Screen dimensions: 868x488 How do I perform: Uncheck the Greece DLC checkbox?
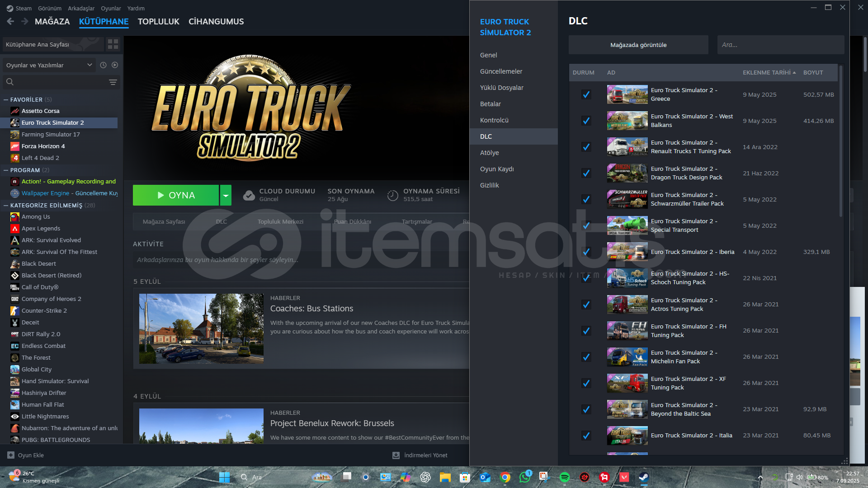point(586,94)
